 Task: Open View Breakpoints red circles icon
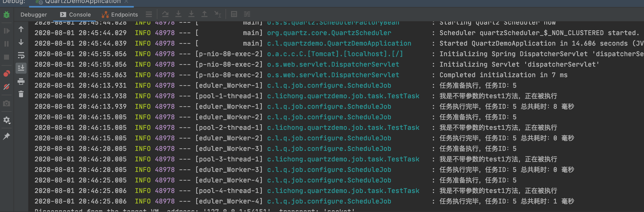7,74
